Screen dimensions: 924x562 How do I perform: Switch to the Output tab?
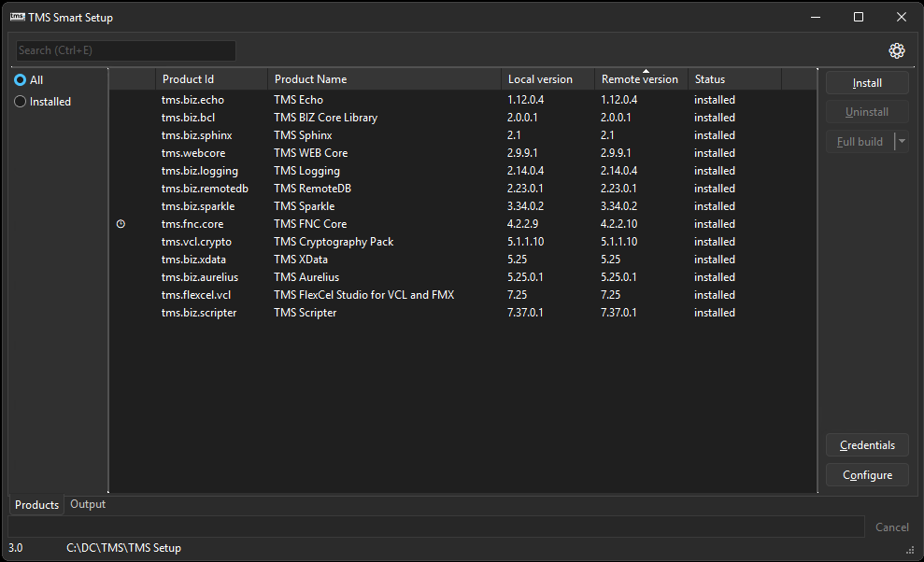88,504
